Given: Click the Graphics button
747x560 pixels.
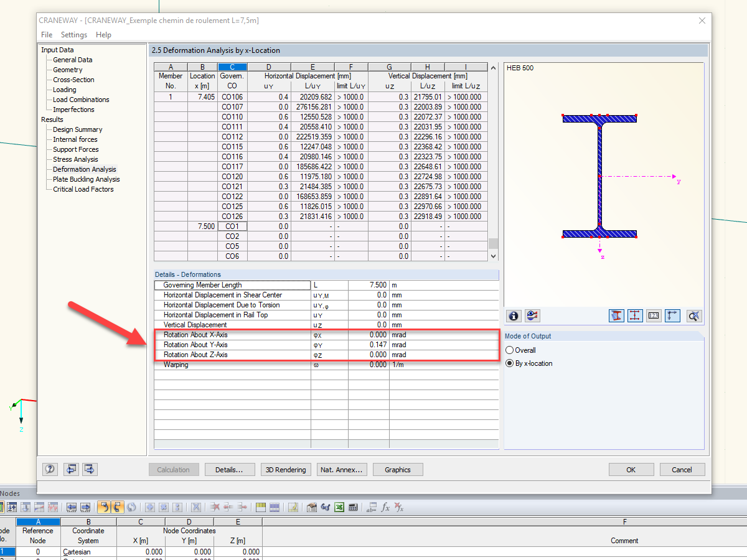Looking at the screenshot, I should tap(398, 470).
